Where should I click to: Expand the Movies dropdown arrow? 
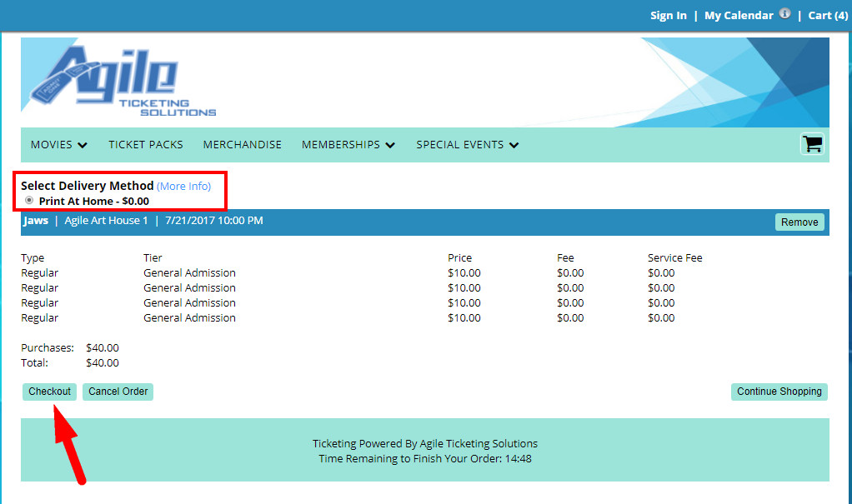(x=82, y=145)
